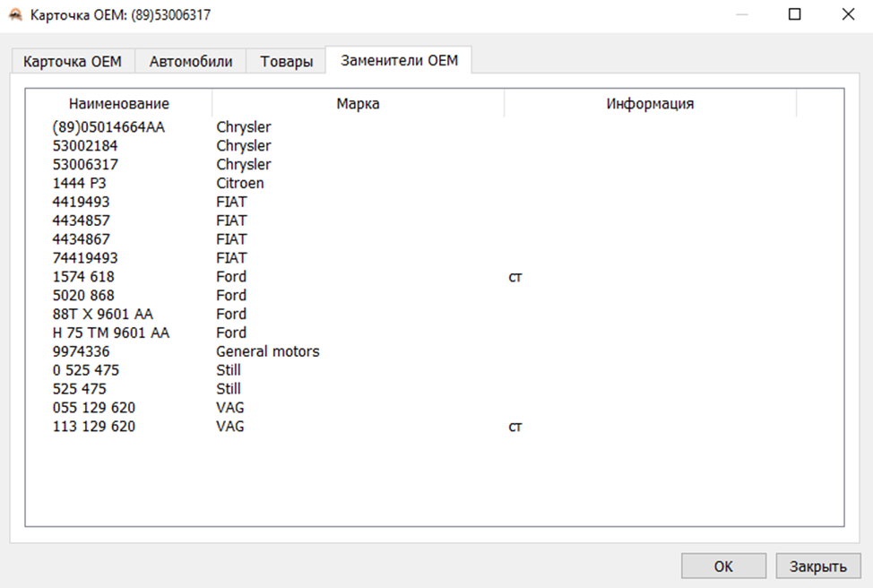Highlight the 113 129 620 VAG row
Viewport: 873px width, 588px height.
pyautogui.click(x=94, y=427)
